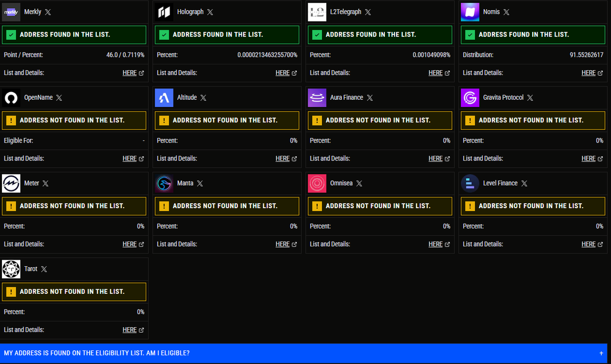
Task: Open L2Telegraph's X profile icon
Action: pyautogui.click(x=368, y=12)
